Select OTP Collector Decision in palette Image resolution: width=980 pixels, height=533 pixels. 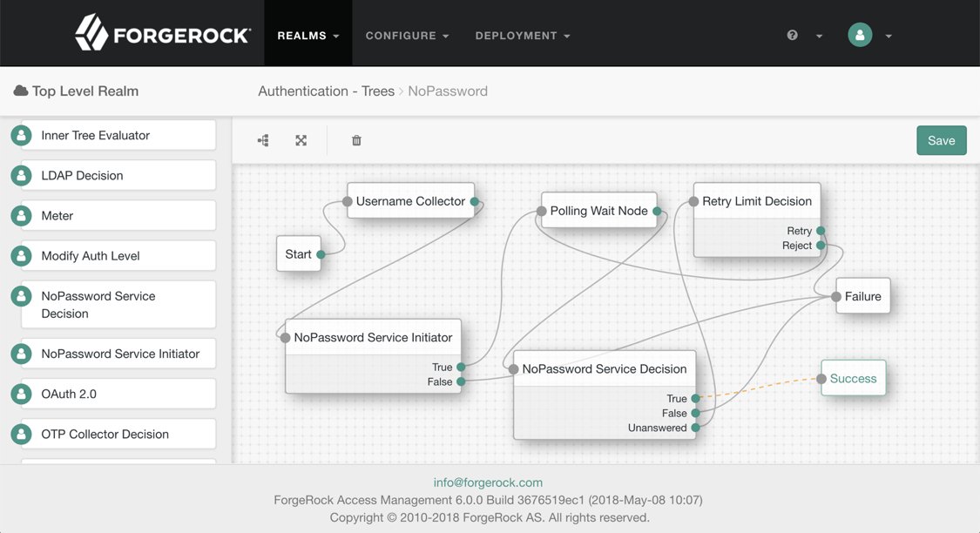(x=118, y=434)
